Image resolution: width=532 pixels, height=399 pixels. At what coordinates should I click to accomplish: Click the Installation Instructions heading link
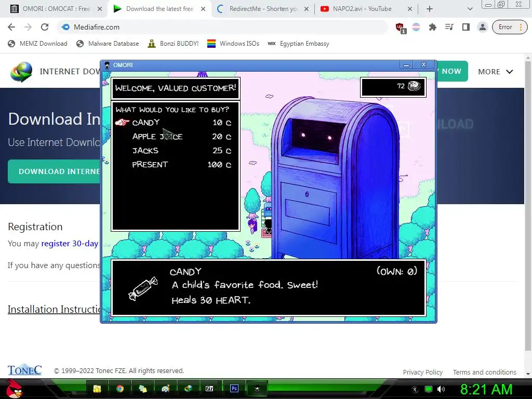click(x=54, y=309)
